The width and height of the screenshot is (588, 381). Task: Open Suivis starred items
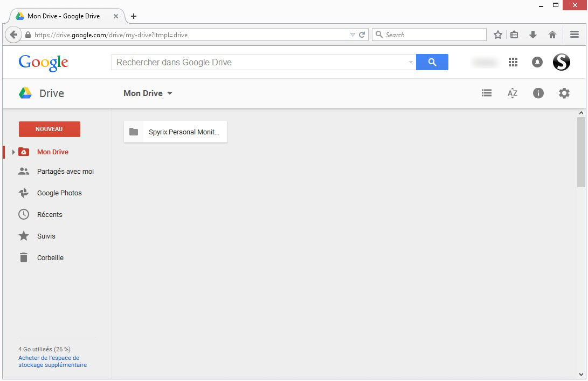click(46, 236)
